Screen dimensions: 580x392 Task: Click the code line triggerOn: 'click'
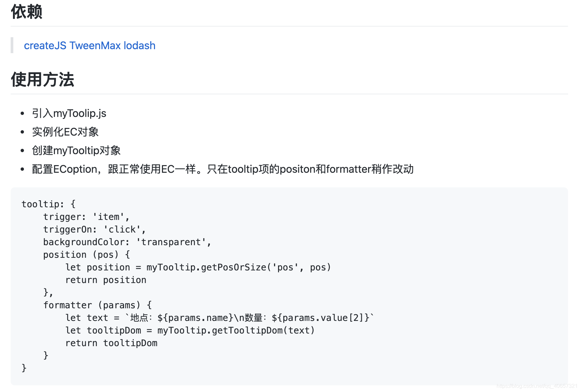(x=94, y=229)
